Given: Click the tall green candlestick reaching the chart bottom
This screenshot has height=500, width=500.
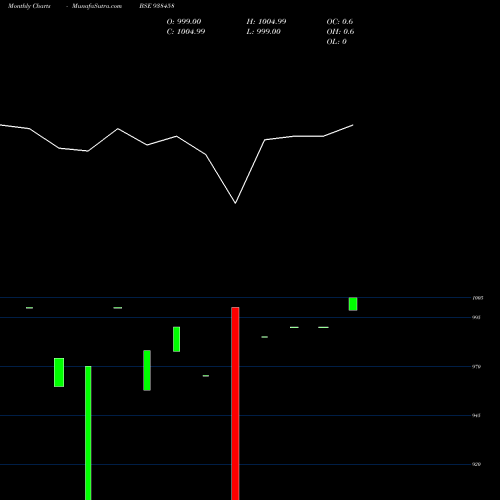Looking at the screenshot, I should [88, 433].
